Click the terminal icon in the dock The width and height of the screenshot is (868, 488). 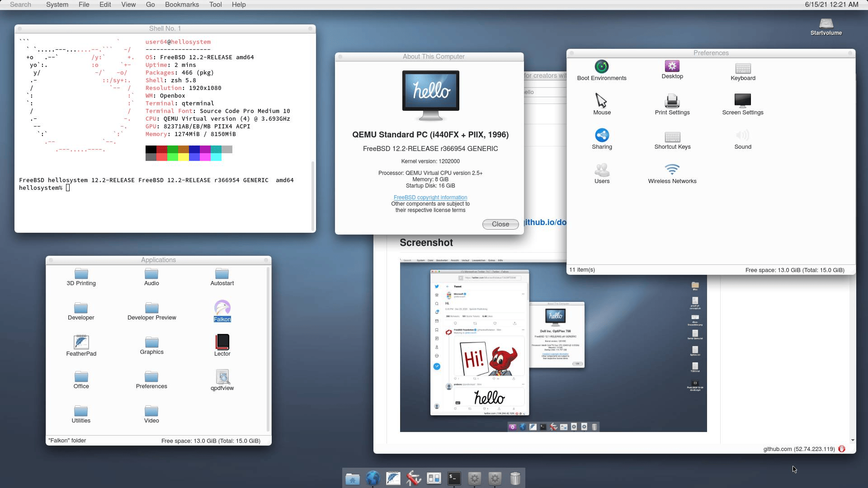coord(454,478)
